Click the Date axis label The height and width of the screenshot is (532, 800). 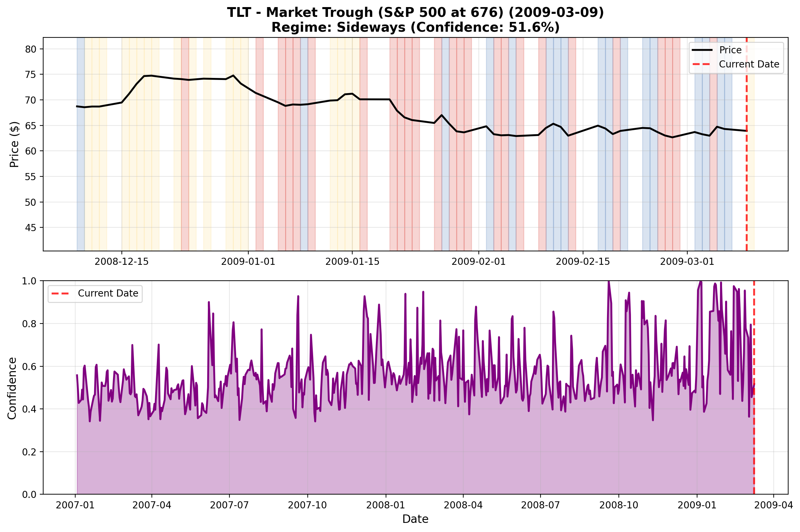415,519
